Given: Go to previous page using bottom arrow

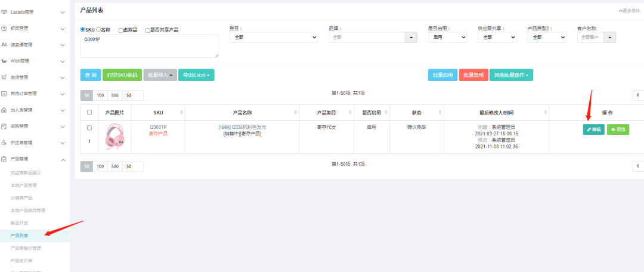Looking at the screenshot, I should [638, 166].
